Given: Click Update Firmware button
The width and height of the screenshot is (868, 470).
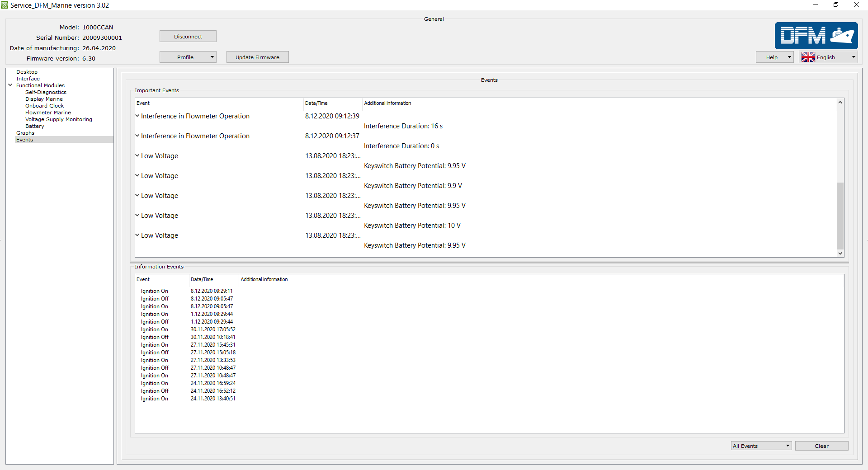Looking at the screenshot, I should (257, 57).
